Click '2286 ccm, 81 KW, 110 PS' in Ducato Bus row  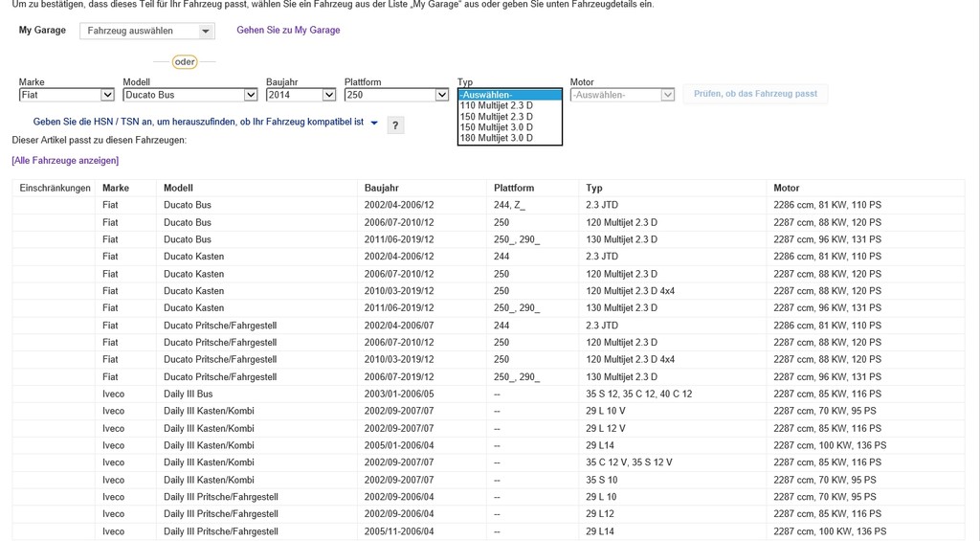click(827, 205)
